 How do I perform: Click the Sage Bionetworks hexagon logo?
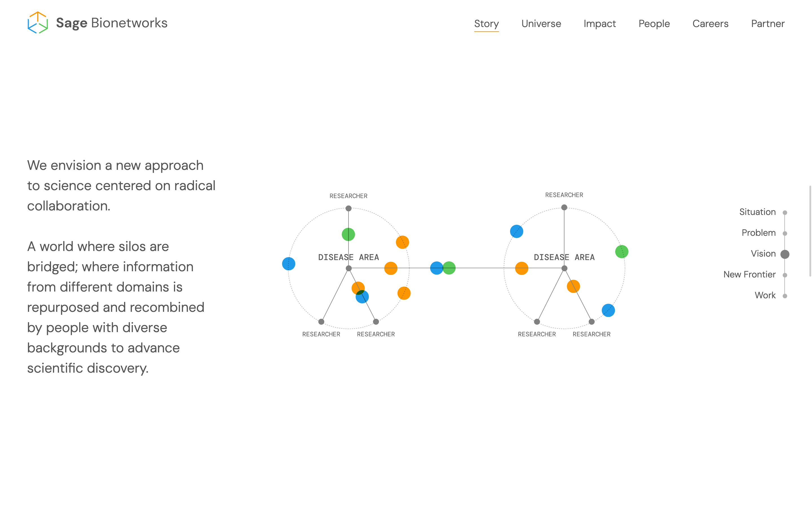pos(38,23)
